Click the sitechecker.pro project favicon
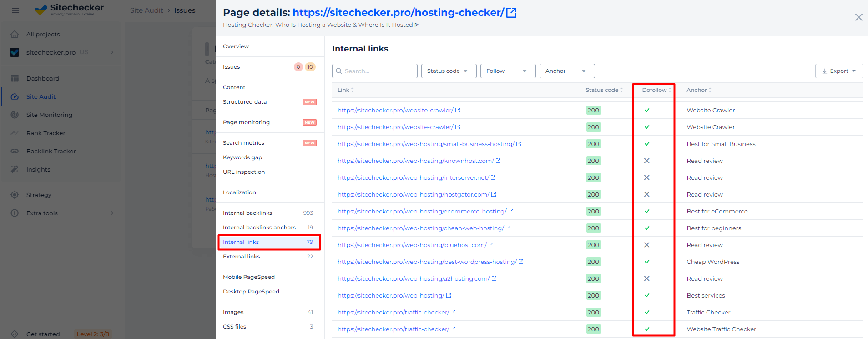Image resolution: width=868 pixels, height=339 pixels. [15, 52]
